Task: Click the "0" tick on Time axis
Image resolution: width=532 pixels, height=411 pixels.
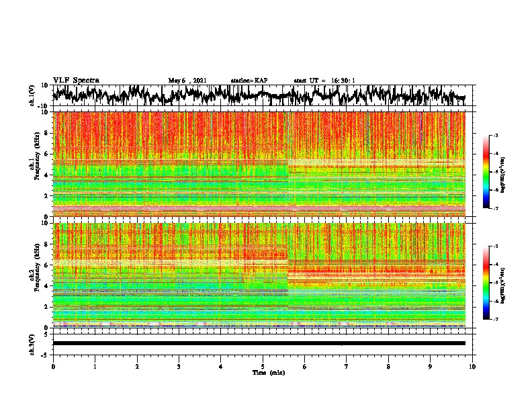Action: pyautogui.click(x=53, y=367)
